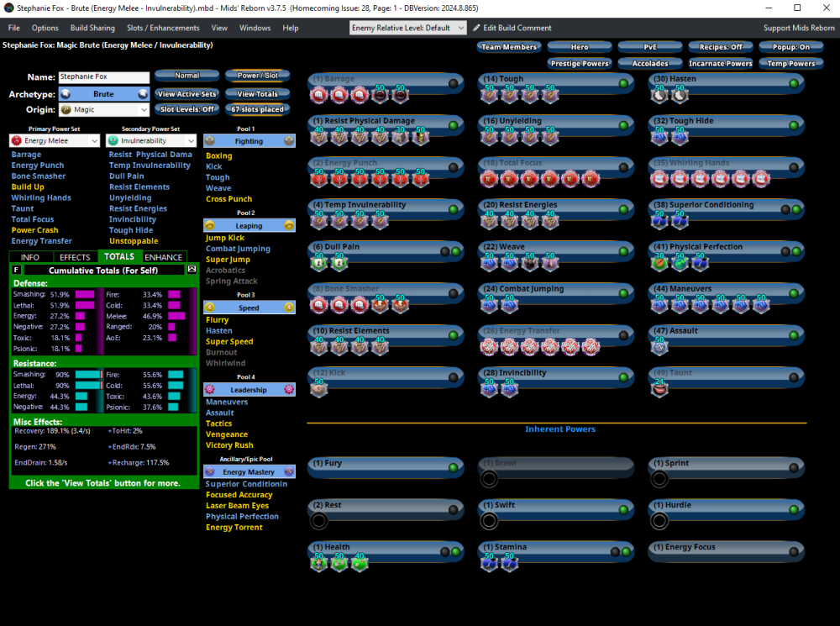
Task: Click the lips enhancement icon under Taunt
Action: (659, 389)
